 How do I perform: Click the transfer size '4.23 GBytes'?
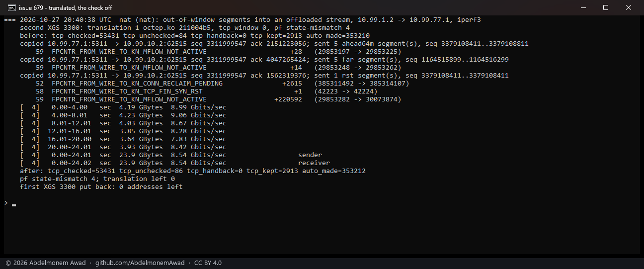tap(141, 115)
